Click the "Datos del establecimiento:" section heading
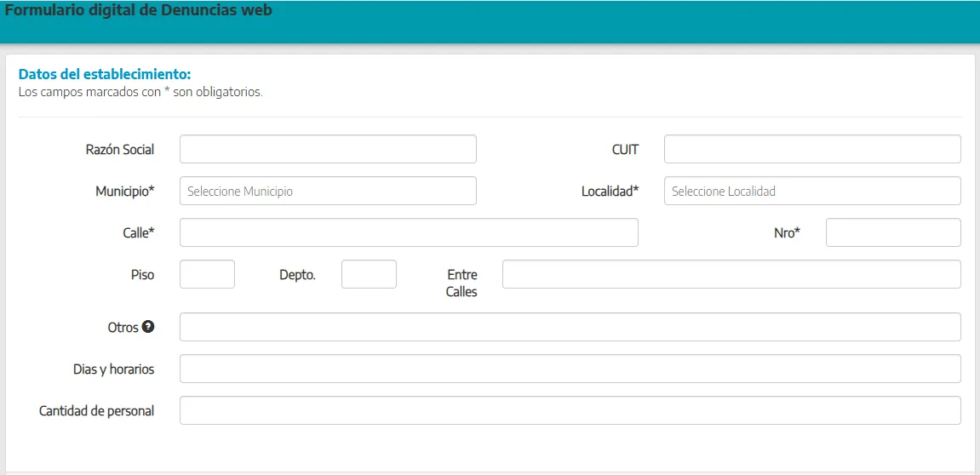 [104, 74]
